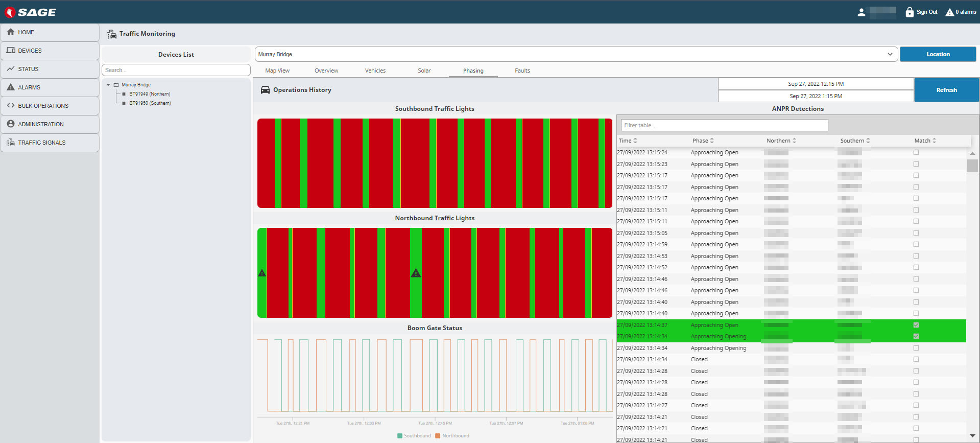This screenshot has width=980, height=443.
Task: Click the Traffic Signals sidebar icon
Action: 11,142
